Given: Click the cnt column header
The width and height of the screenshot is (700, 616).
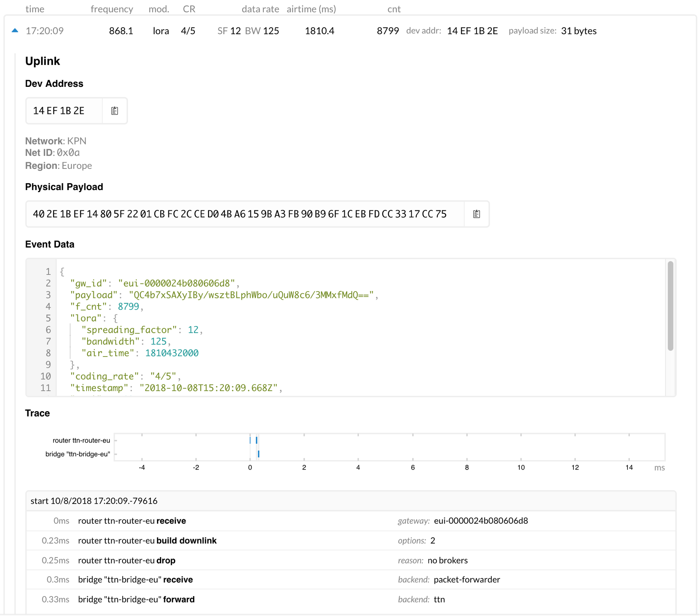Looking at the screenshot, I should click(394, 9).
